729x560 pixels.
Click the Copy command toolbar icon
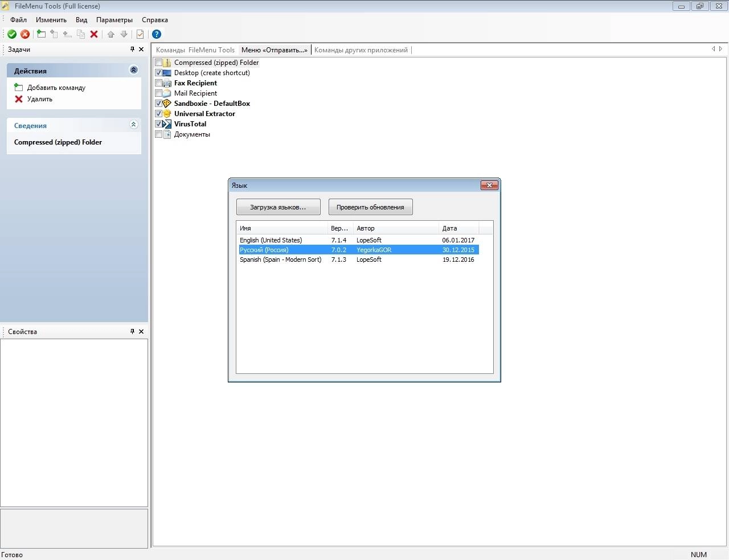coord(81,34)
